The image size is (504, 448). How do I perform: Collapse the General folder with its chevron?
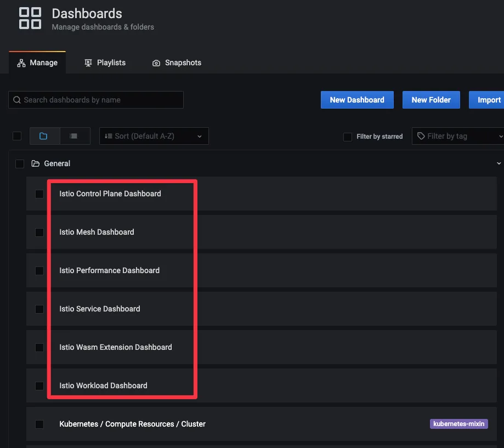tap(499, 163)
